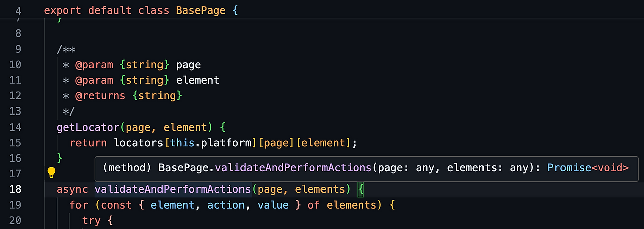Click Promise<void> return type in hover tooltip

(588, 168)
